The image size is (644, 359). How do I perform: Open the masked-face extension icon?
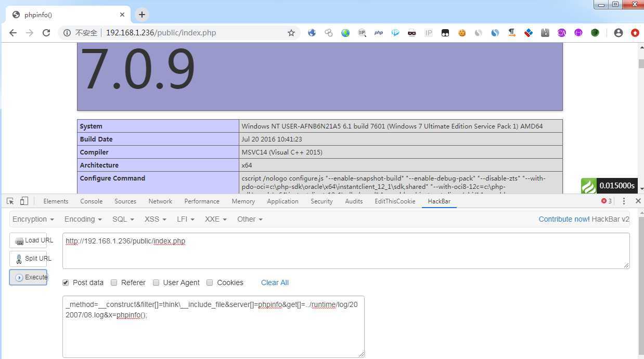[x=412, y=33]
